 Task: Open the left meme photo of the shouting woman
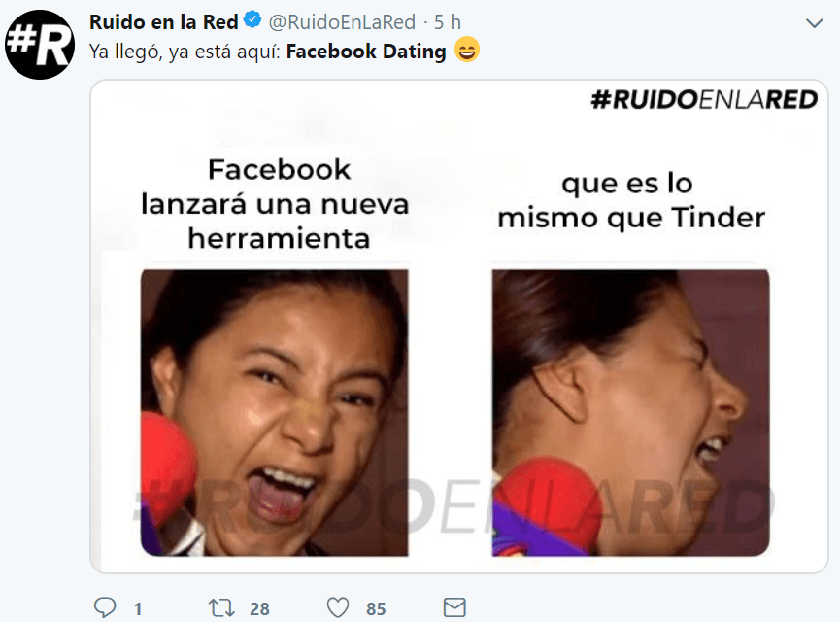[x=274, y=412]
